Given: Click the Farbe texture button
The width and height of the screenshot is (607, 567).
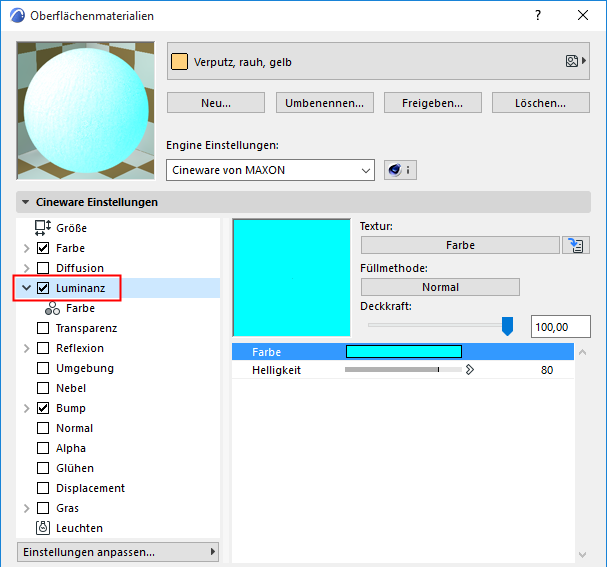Looking at the screenshot, I should 460,245.
